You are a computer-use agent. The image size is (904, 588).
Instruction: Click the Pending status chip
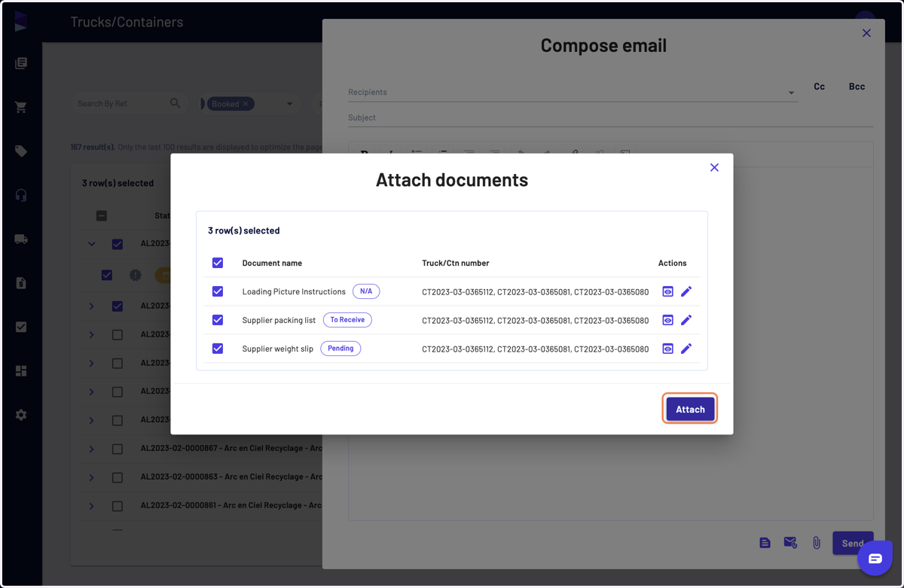point(341,349)
